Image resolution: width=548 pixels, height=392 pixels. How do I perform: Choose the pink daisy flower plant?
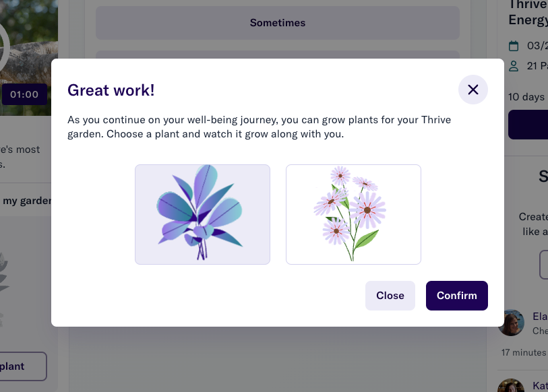[x=353, y=214]
